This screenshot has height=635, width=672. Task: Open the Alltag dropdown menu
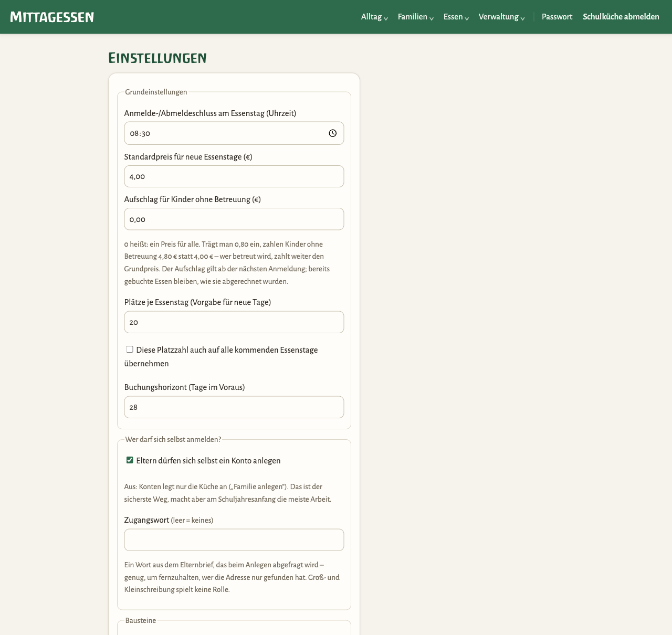point(374,17)
